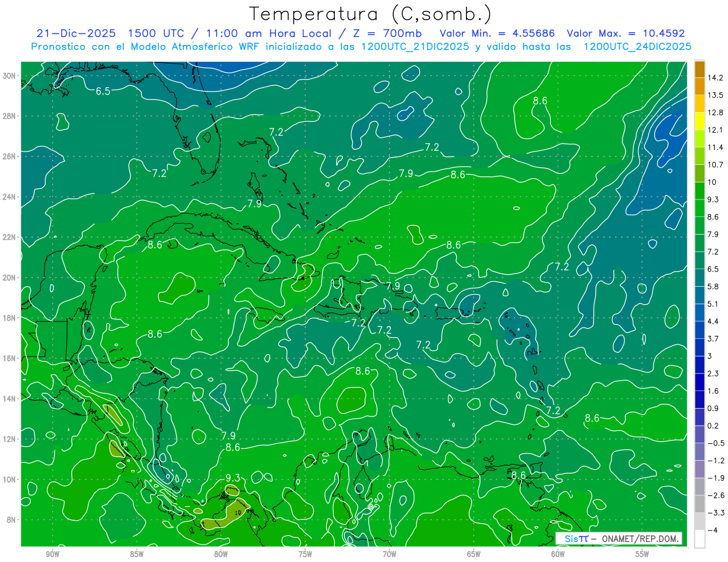Click the '22N' latitude axis label
728x562 pixels.
10,237
